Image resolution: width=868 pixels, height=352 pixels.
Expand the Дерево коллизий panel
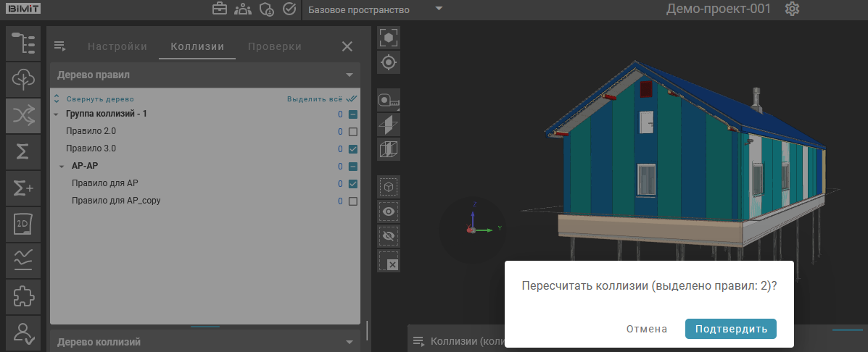click(349, 342)
